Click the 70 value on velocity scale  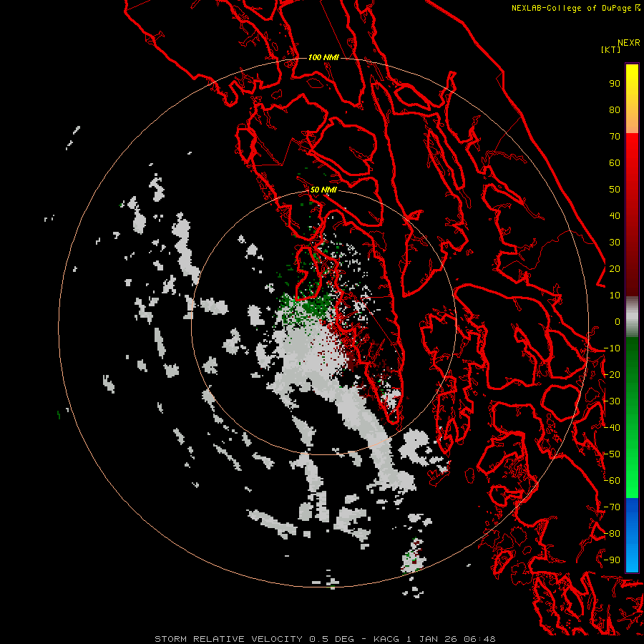click(615, 137)
